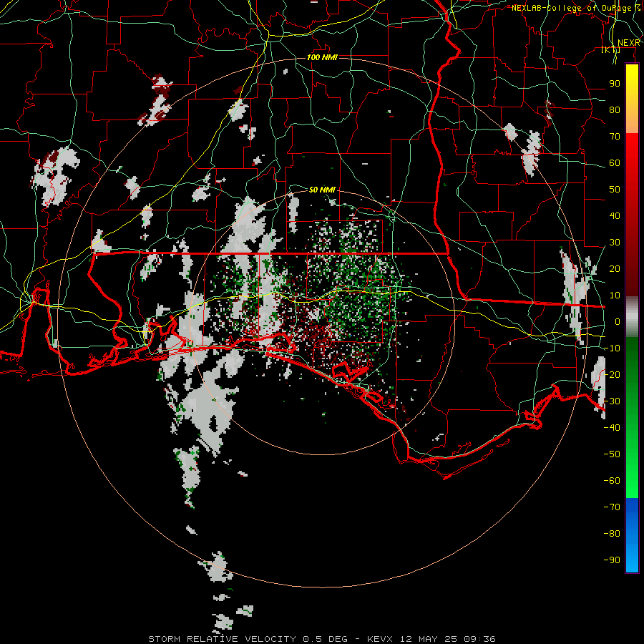Click the -50 value on the velocity scale
This screenshot has height=644, width=644.
tap(612, 454)
